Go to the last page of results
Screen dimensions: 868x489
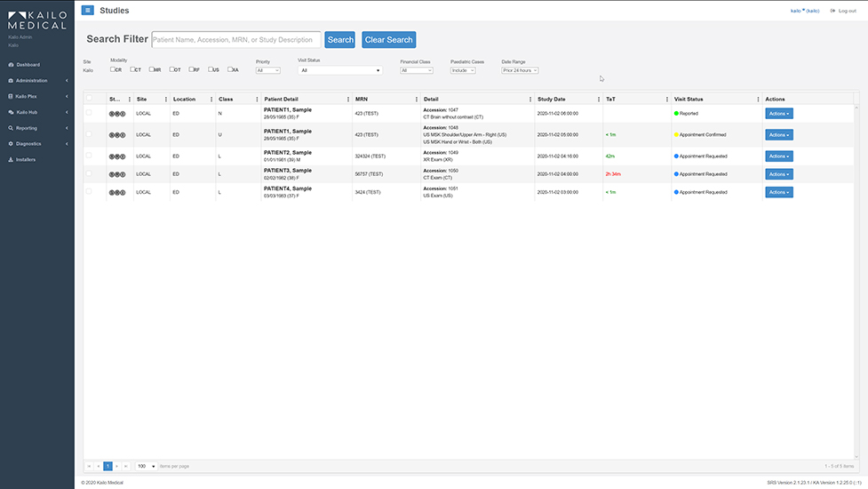[x=126, y=466]
